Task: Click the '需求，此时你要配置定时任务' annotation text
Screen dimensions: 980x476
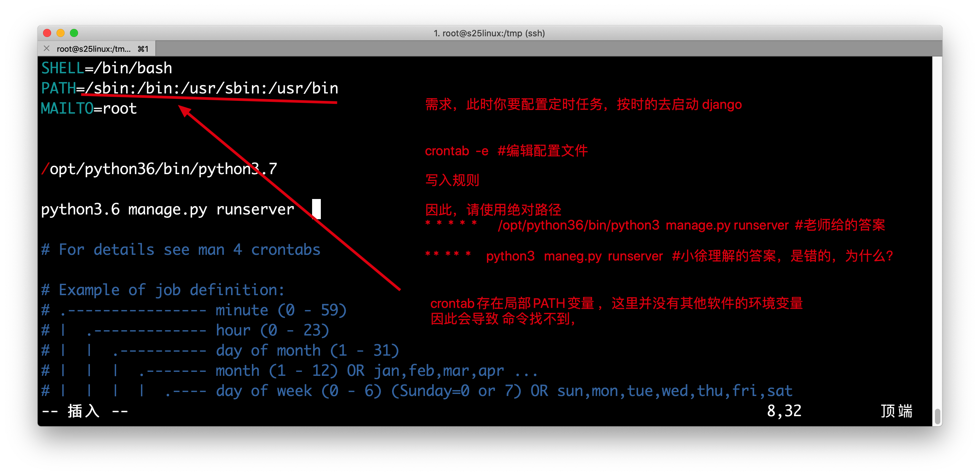Action: click(514, 104)
